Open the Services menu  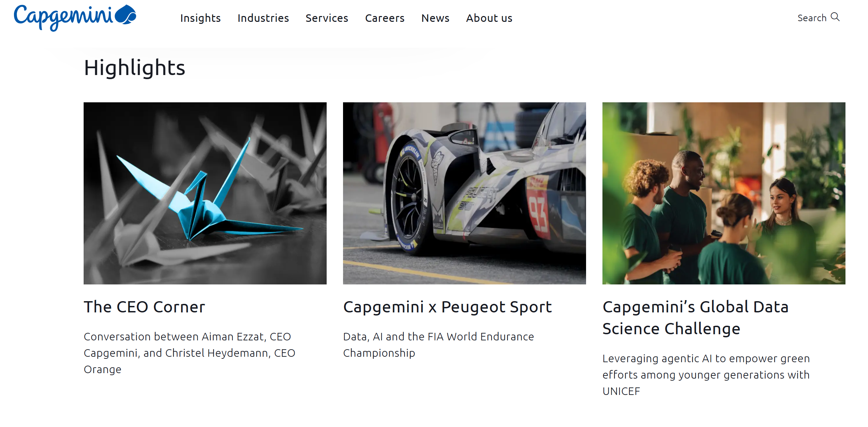click(x=327, y=18)
